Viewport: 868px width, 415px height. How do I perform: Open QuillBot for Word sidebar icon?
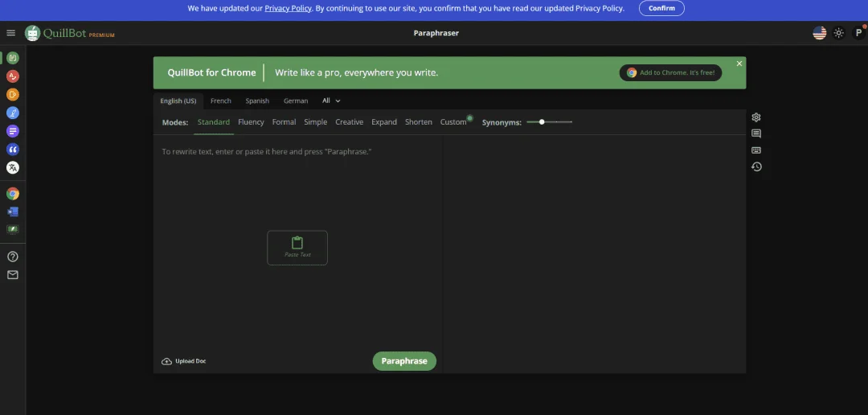13,211
